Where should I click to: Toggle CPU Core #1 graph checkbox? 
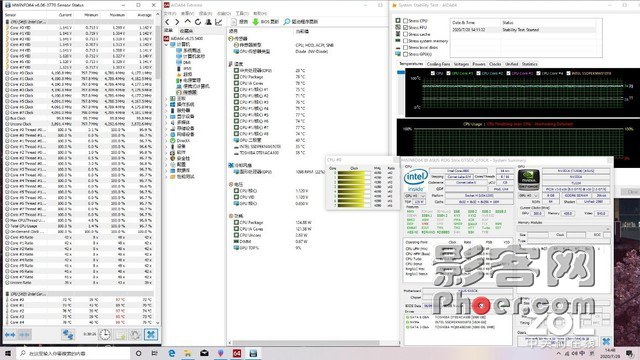click(x=448, y=73)
